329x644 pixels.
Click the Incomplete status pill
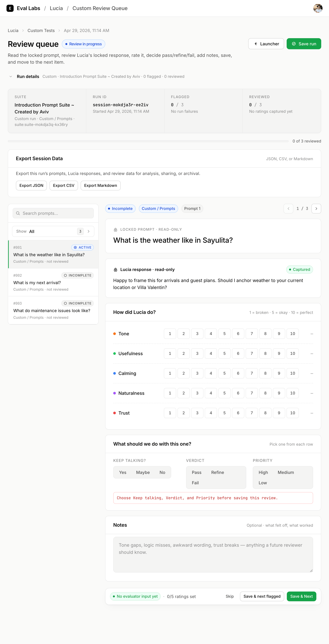(120, 208)
